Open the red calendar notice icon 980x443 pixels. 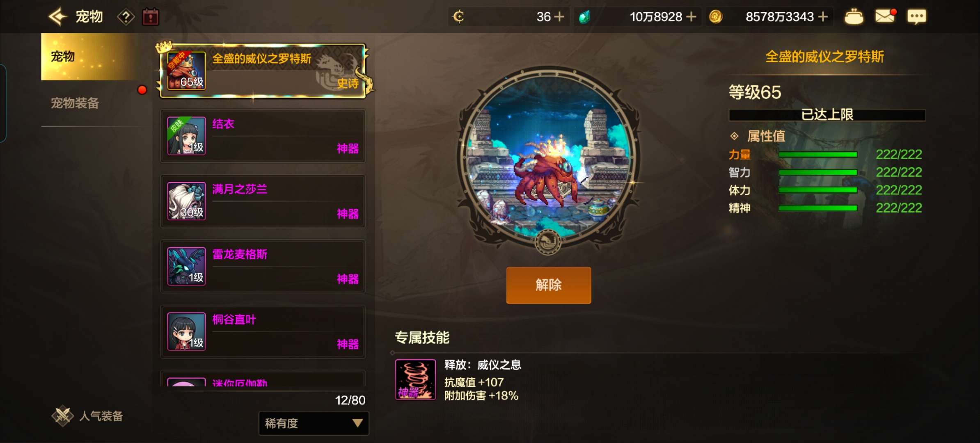click(151, 17)
